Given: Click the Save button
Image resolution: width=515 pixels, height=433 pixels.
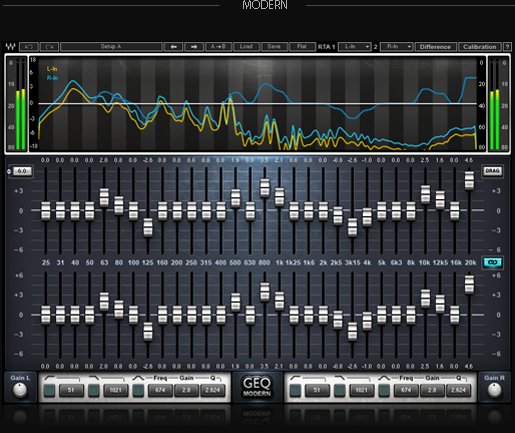Looking at the screenshot, I should pos(274,47).
